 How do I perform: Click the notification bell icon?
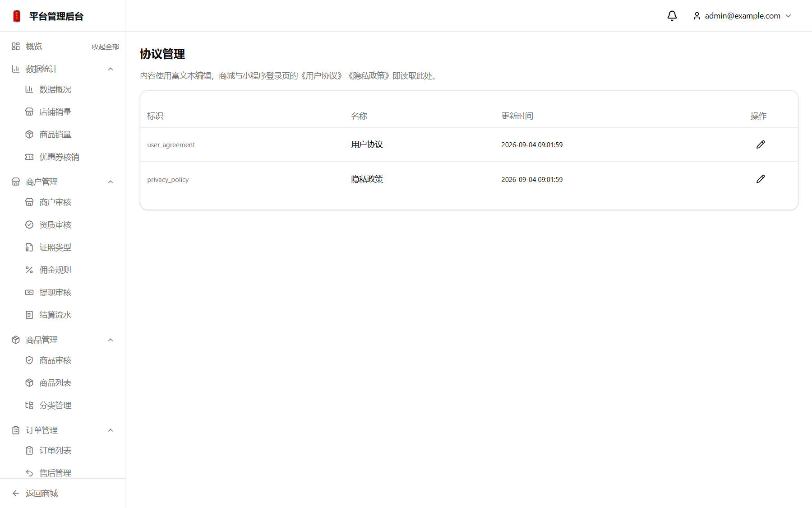(x=672, y=16)
